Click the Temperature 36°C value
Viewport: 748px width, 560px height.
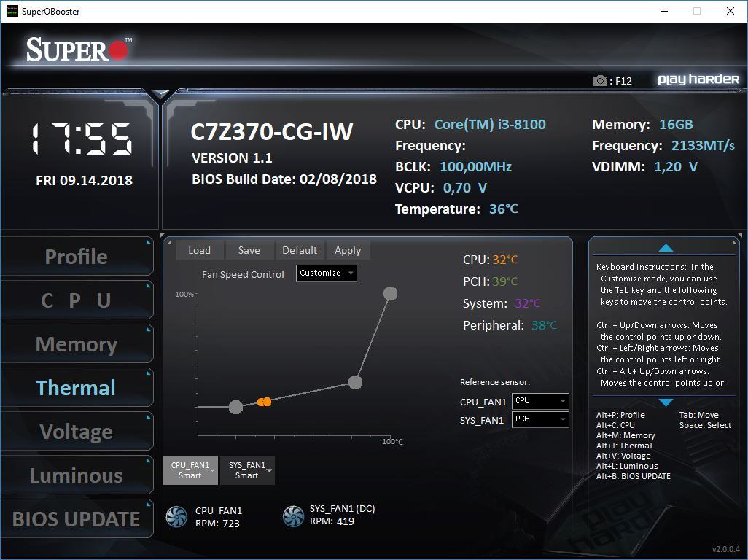tap(503, 209)
